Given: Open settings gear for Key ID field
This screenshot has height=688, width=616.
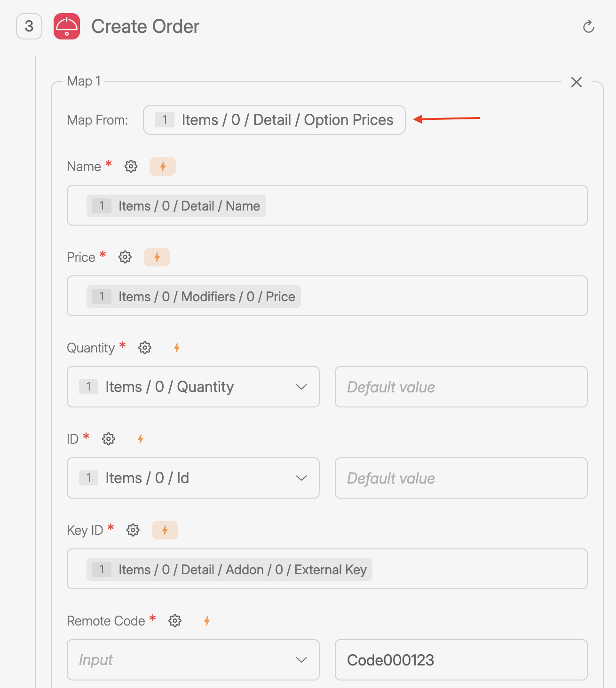Looking at the screenshot, I should coord(133,530).
